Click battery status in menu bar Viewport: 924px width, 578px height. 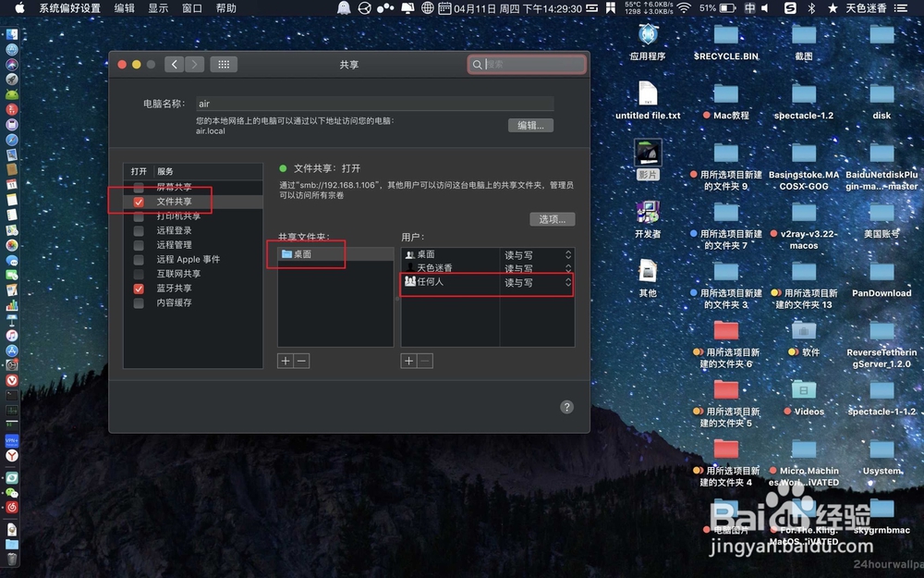click(x=717, y=8)
